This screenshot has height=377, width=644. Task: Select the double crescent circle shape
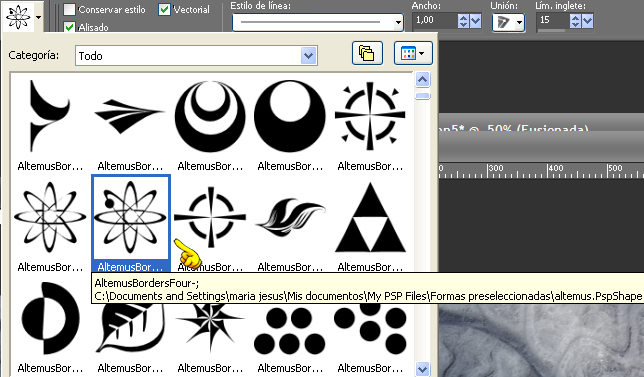click(x=210, y=116)
